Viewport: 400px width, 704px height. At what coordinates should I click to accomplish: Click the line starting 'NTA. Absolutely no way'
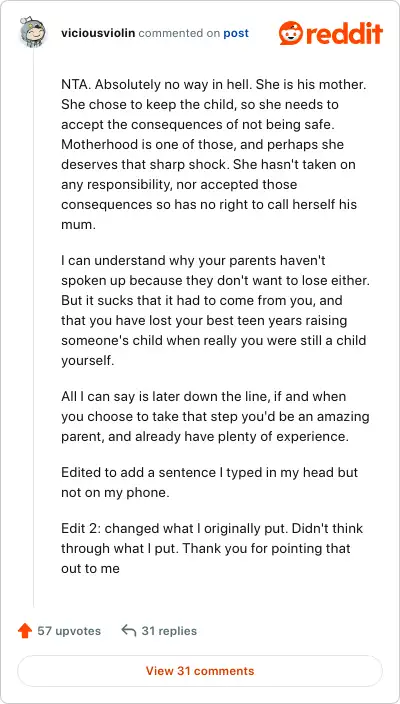[214, 85]
